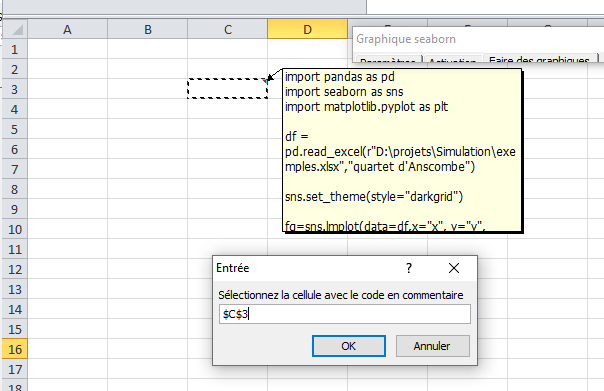Select row 9 header
Image resolution: width=604 pixels, height=391 pixels.
tap(15, 210)
